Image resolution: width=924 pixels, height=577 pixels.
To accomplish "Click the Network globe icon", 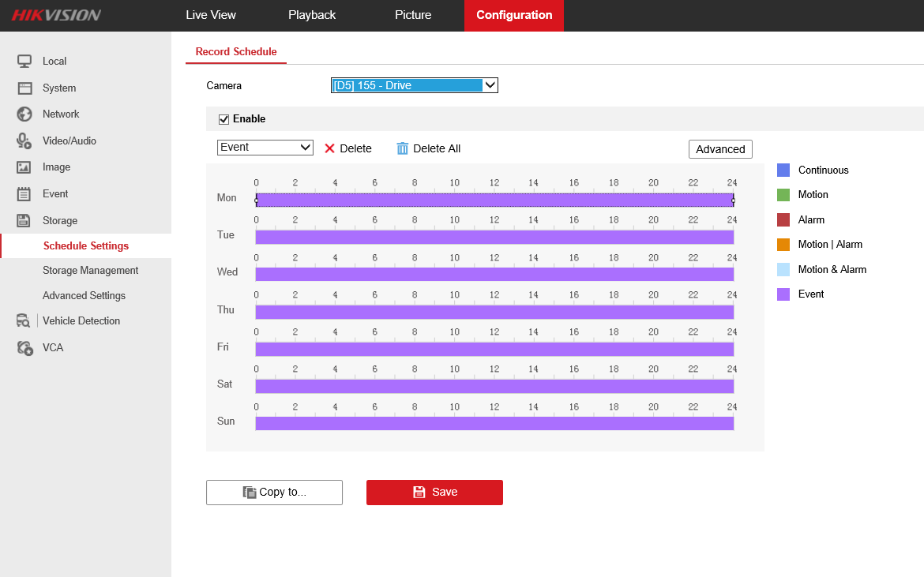I will click(x=24, y=114).
